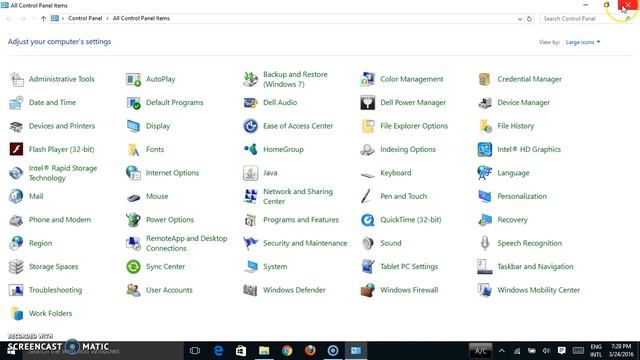Click the Devices and Printers icon
Screen dimensions: 640x360
tap(16, 126)
